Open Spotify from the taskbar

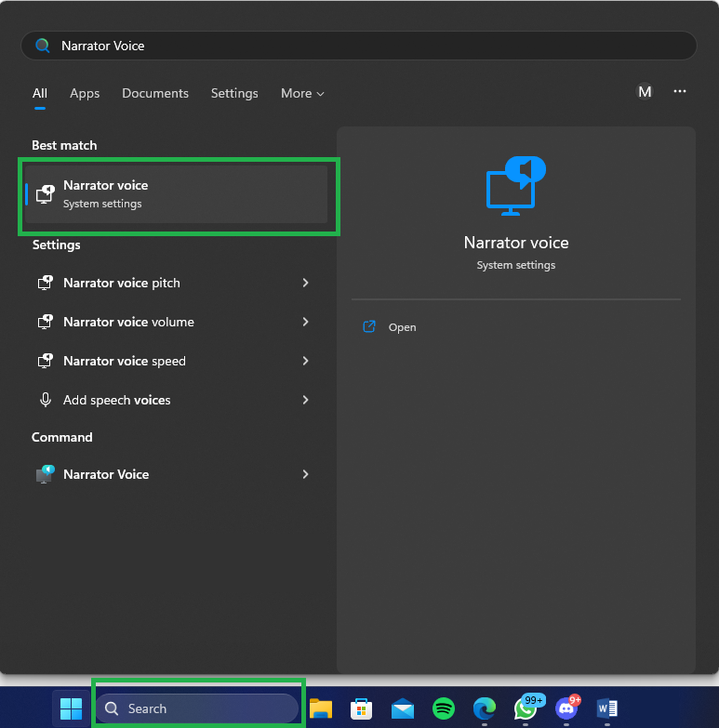pyautogui.click(x=444, y=708)
